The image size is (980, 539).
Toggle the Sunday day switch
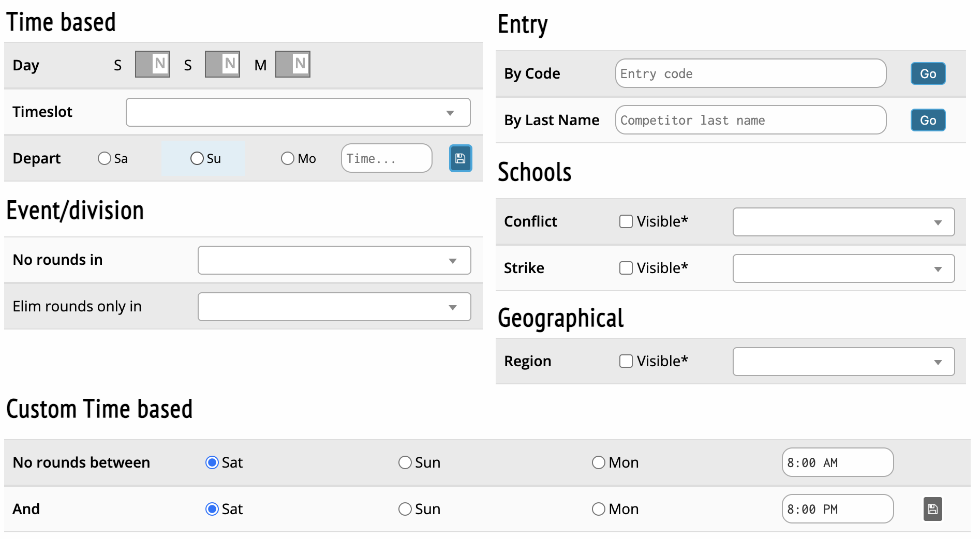[x=222, y=64]
